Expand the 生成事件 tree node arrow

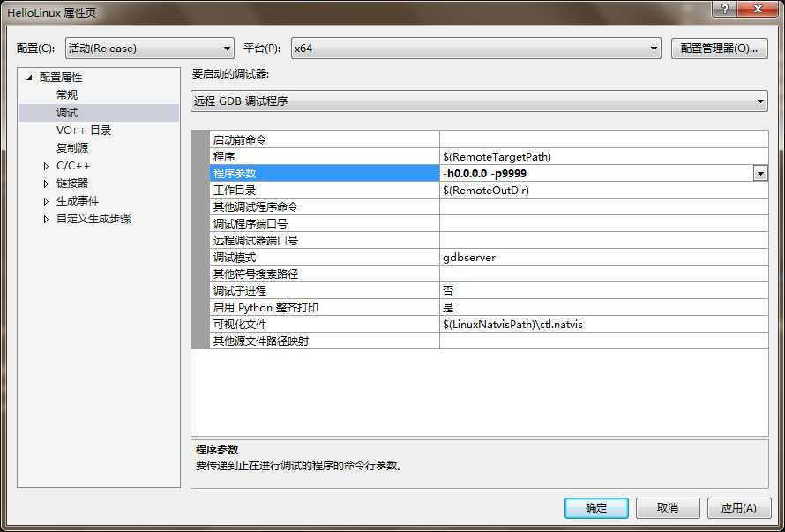coord(46,201)
